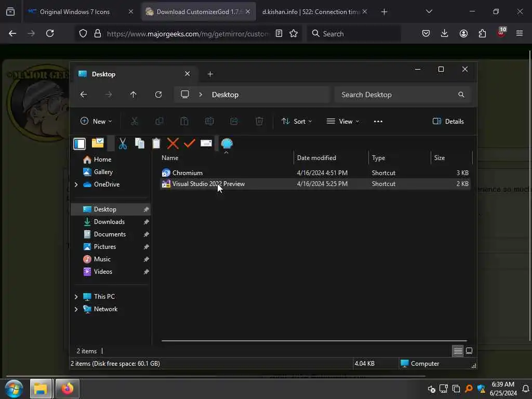Open the See more three-dots menu
This screenshot has width=532, height=399.
[x=378, y=122]
